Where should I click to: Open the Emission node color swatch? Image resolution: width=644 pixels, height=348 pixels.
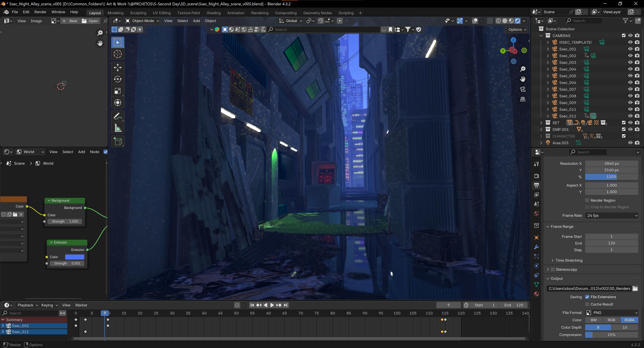tap(74, 257)
